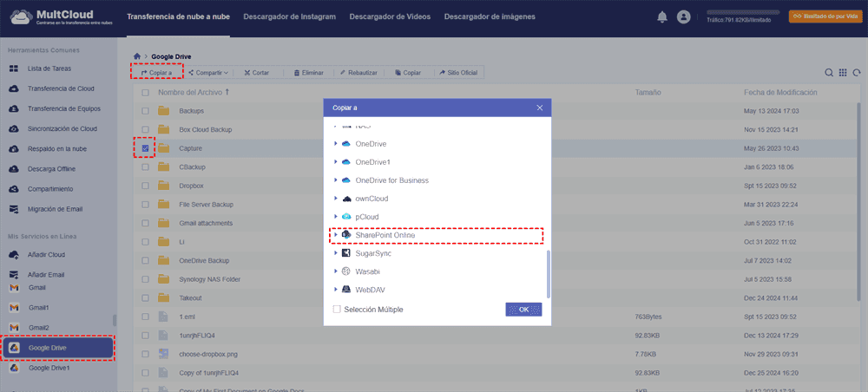Click Copiar a in toolbar
This screenshot has height=392, width=868.
click(156, 73)
